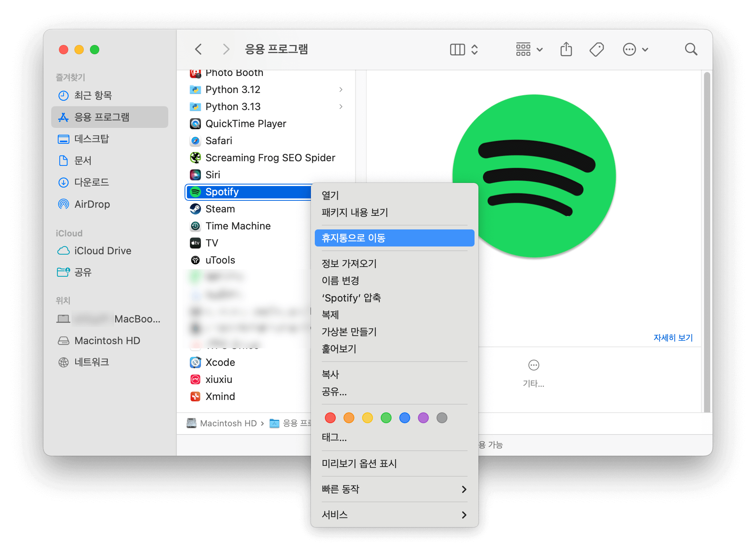Click the column view icon in toolbar
Image resolution: width=756 pixels, height=548 pixels.
pyautogui.click(x=457, y=50)
